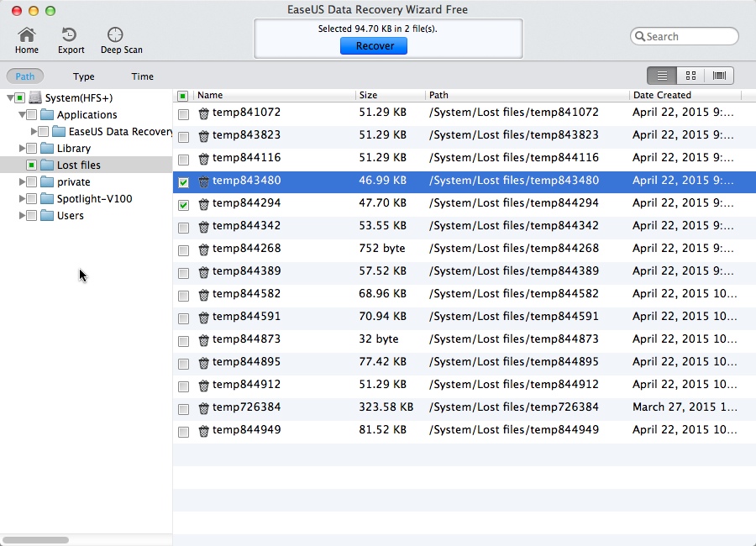Expand the Spotlight-V100 folder
The image size is (756, 546).
pyautogui.click(x=22, y=199)
